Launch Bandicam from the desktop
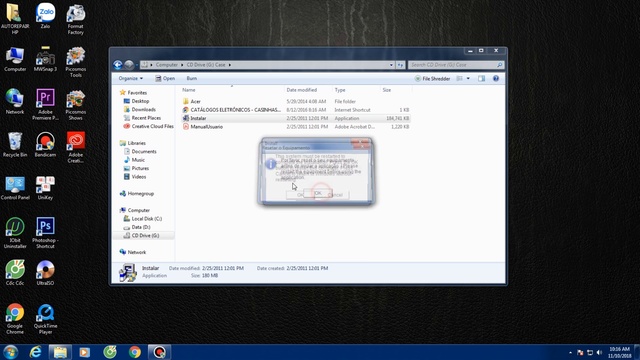 (45, 144)
